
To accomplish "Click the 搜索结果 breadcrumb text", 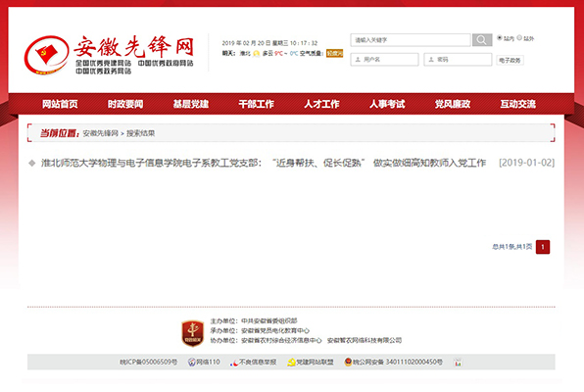I will pyautogui.click(x=140, y=133).
